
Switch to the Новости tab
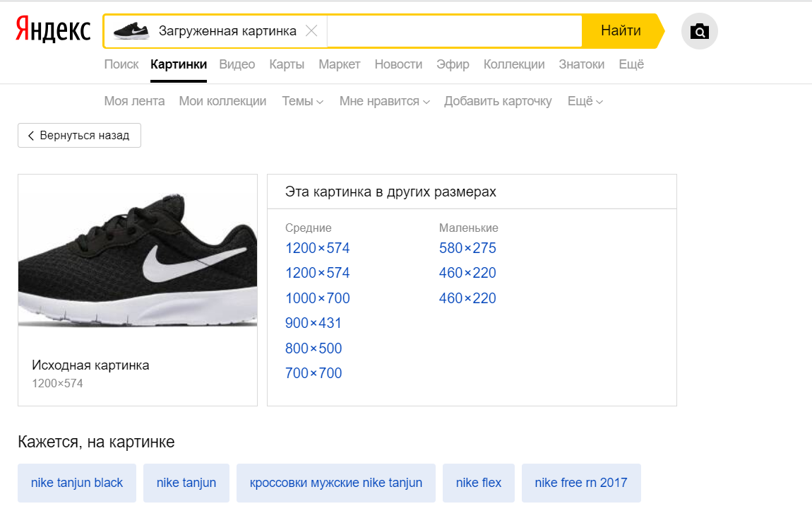[398, 64]
